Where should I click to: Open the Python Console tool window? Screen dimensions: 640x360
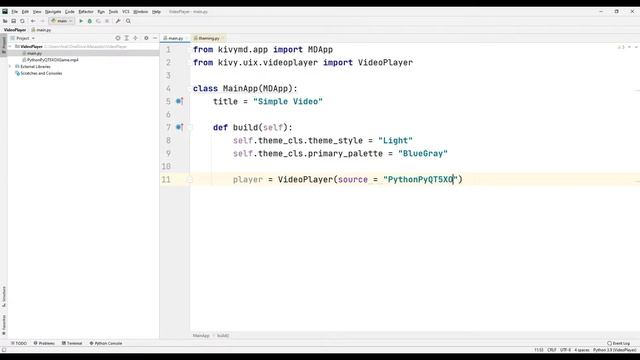[106, 343]
